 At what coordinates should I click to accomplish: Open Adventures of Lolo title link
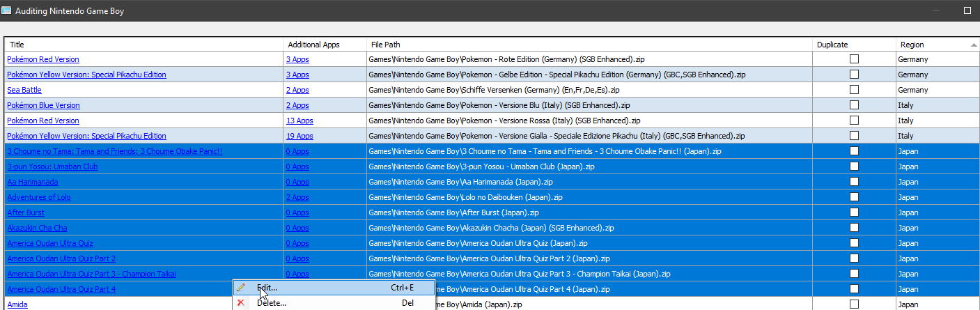39,197
